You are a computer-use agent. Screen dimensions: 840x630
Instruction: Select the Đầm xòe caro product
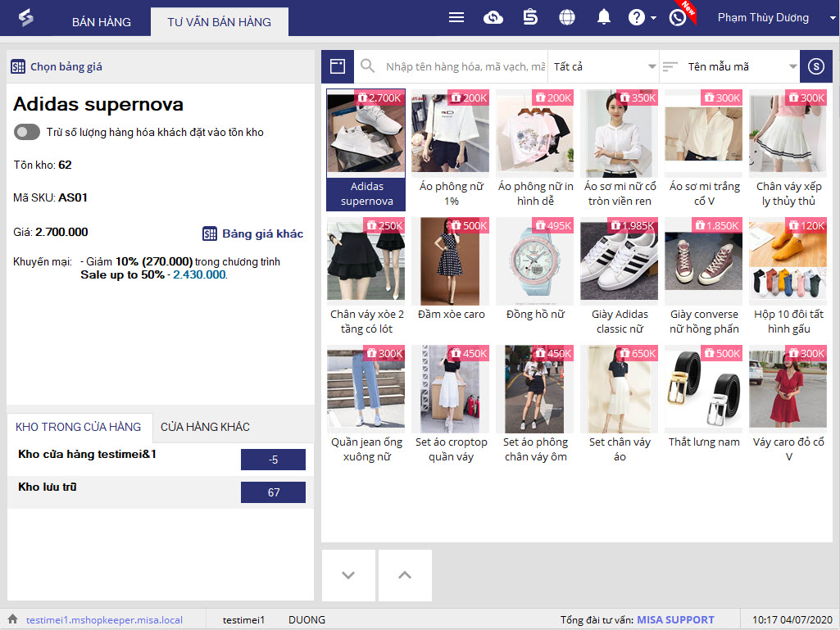coord(451,278)
